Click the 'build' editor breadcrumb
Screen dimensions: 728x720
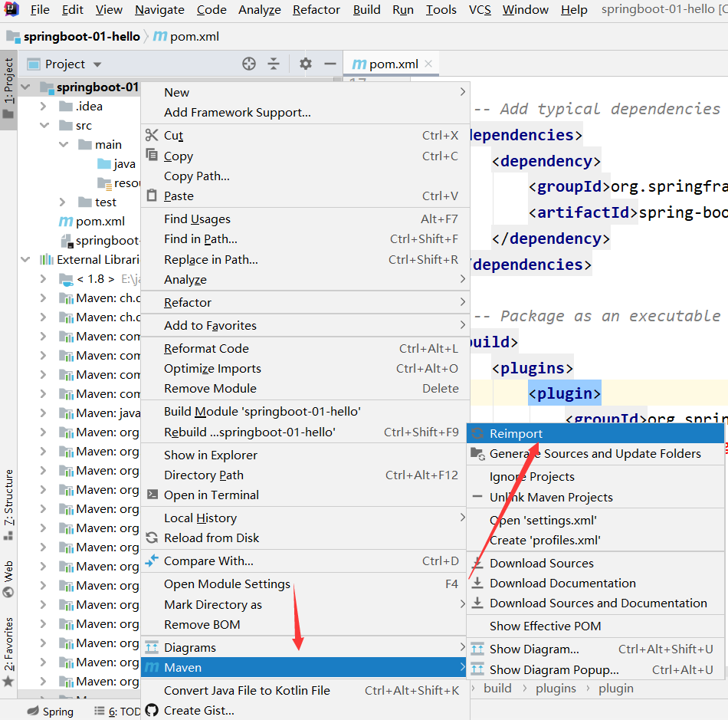pos(497,689)
